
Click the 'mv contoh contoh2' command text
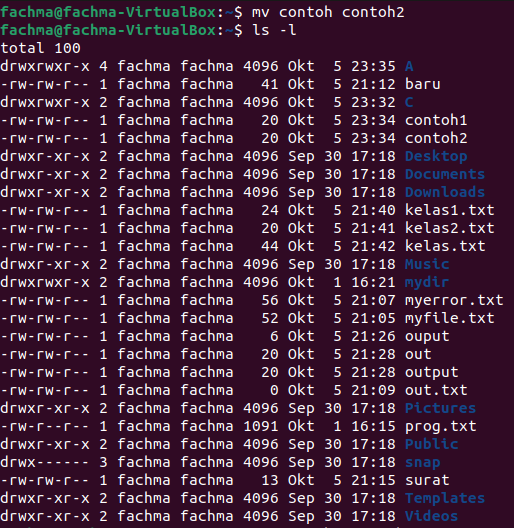click(x=328, y=12)
